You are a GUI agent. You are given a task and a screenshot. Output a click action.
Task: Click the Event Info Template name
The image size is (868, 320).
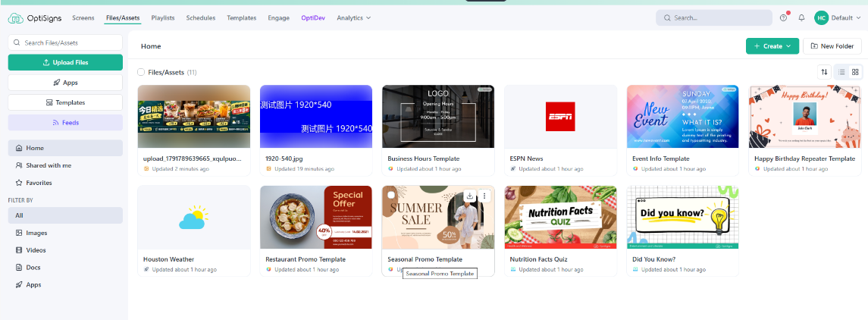pyautogui.click(x=660, y=158)
